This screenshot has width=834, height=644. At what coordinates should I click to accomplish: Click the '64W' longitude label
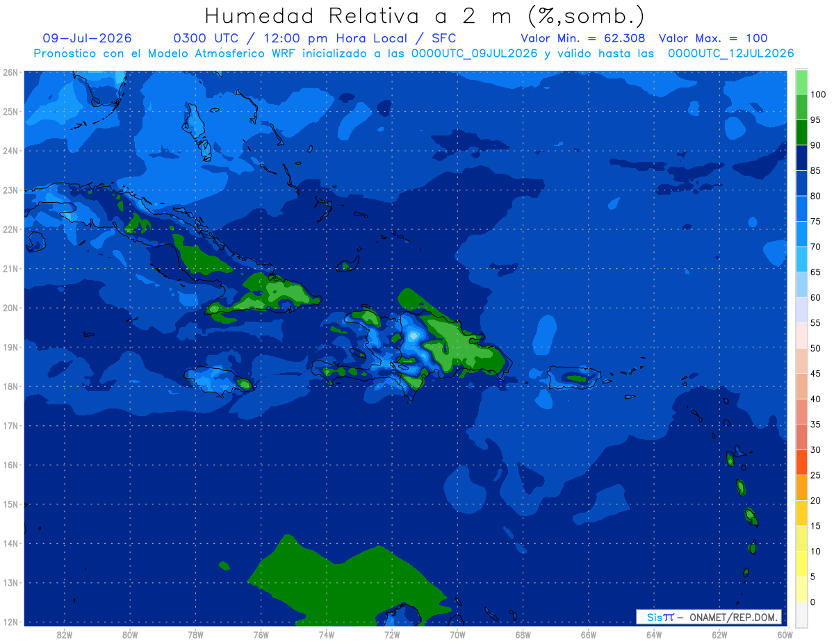click(654, 634)
